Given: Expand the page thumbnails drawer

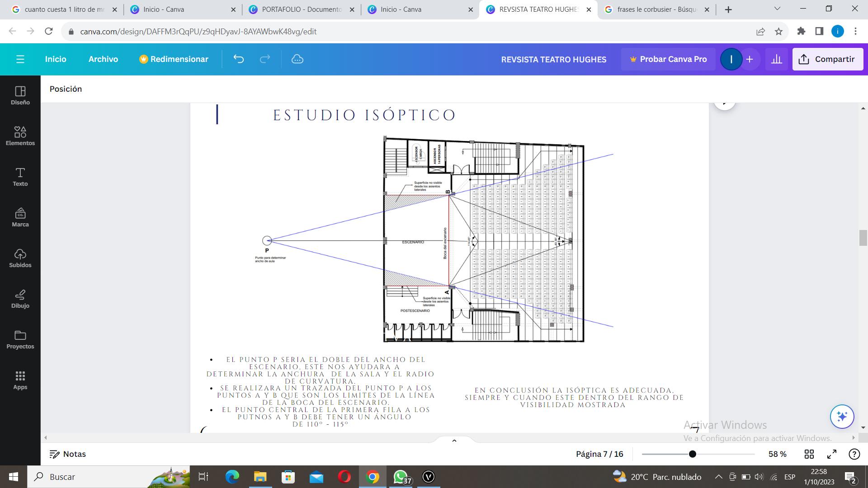Looking at the screenshot, I should pyautogui.click(x=454, y=441).
